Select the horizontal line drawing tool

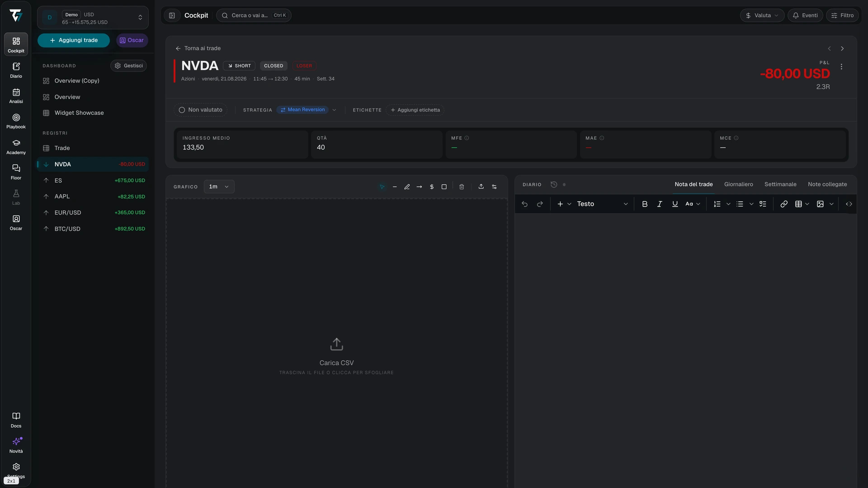coord(395,187)
